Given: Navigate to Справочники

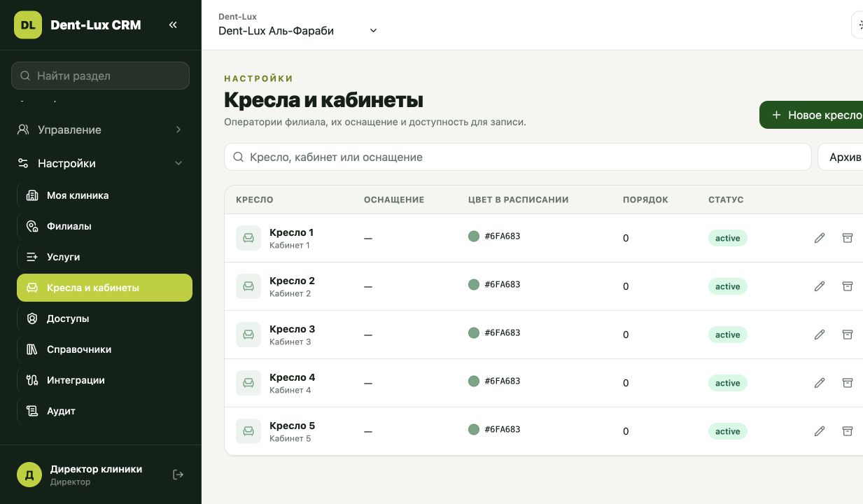Looking at the screenshot, I should coord(104,349).
